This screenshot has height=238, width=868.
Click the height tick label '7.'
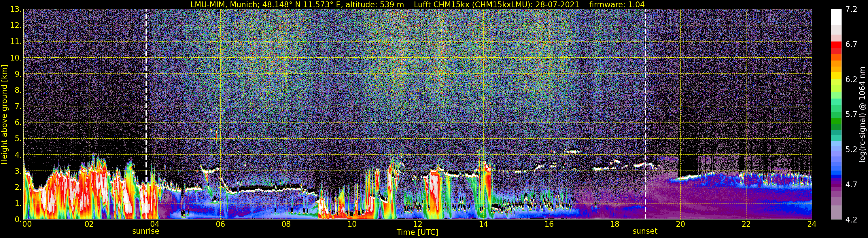click(18, 107)
